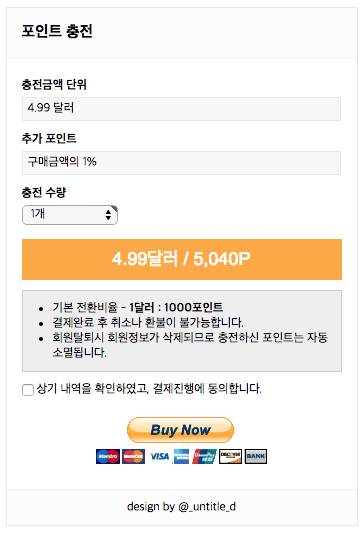Click the agreement text label 상기 내역을 확인하였고

93,388
